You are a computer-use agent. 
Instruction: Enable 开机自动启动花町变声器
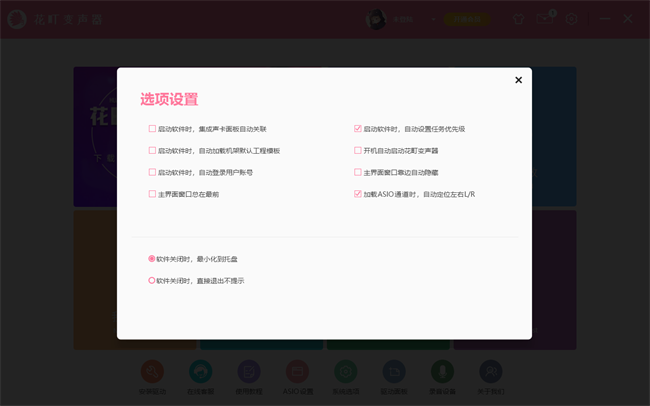coord(358,151)
